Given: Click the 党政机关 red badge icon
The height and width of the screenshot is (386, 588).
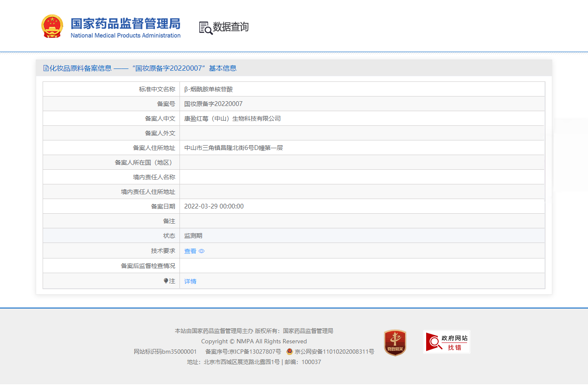Looking at the screenshot, I should click(395, 342).
